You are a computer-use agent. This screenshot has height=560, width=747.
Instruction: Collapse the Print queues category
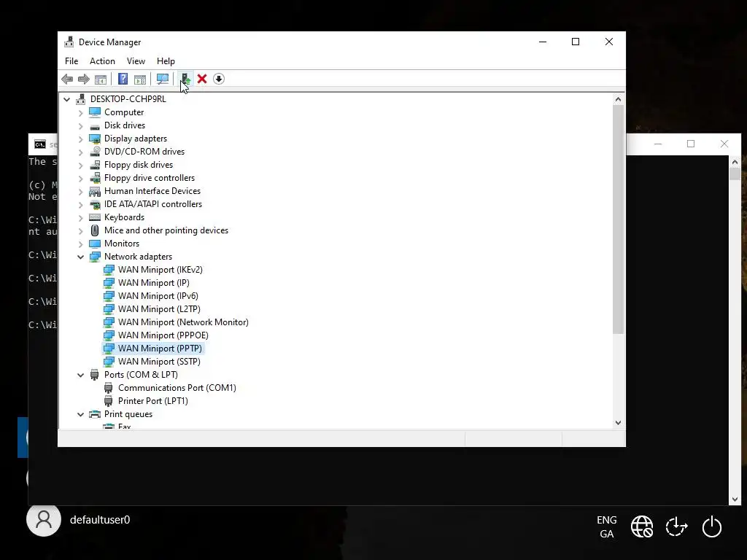tap(80, 415)
